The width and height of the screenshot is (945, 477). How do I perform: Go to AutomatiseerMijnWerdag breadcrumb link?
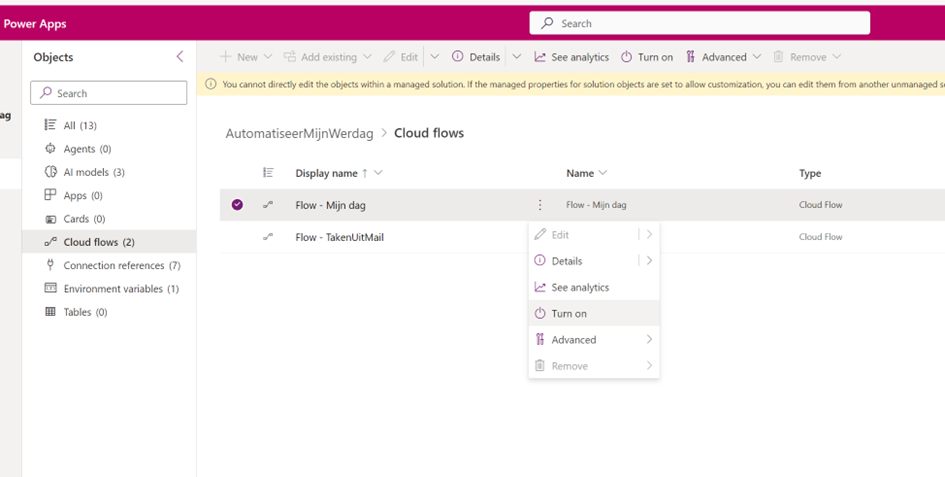tap(300, 133)
